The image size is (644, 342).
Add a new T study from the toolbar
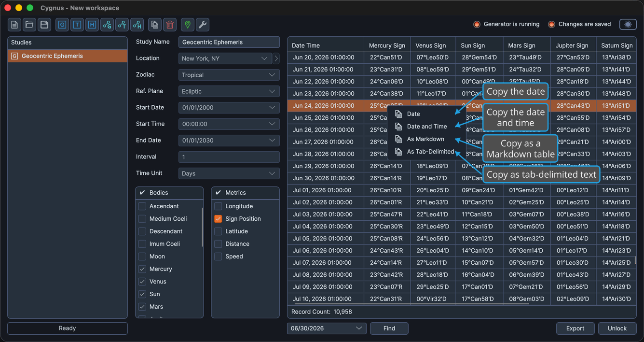(77, 25)
